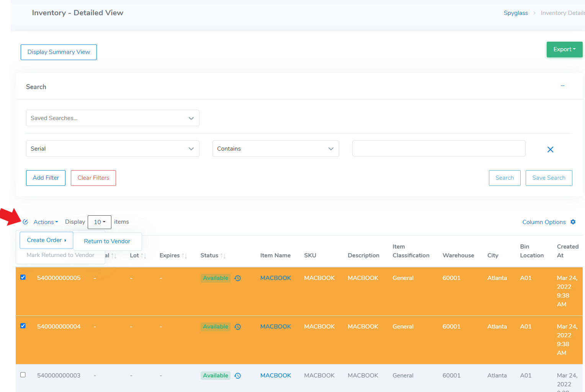This screenshot has width=585, height=392.
Task: Open history clock icon for serial 540000000005
Action: tap(237, 278)
